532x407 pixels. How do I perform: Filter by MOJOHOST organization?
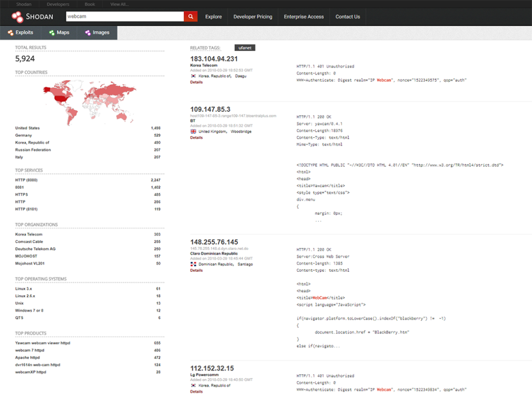coord(26,256)
